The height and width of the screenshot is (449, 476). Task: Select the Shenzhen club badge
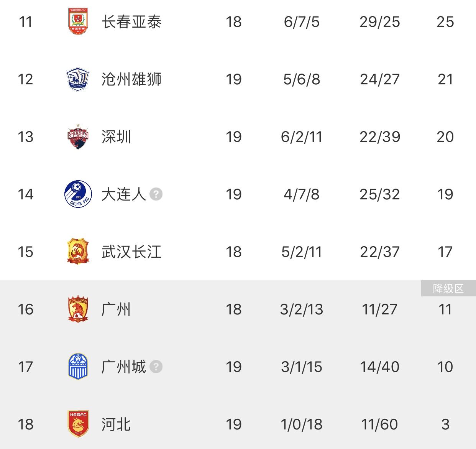(x=78, y=137)
